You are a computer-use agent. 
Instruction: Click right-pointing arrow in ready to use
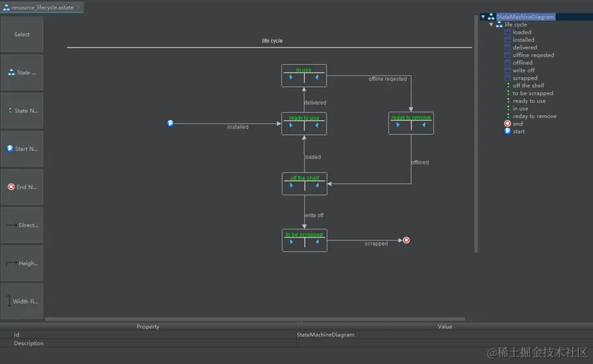pos(291,126)
